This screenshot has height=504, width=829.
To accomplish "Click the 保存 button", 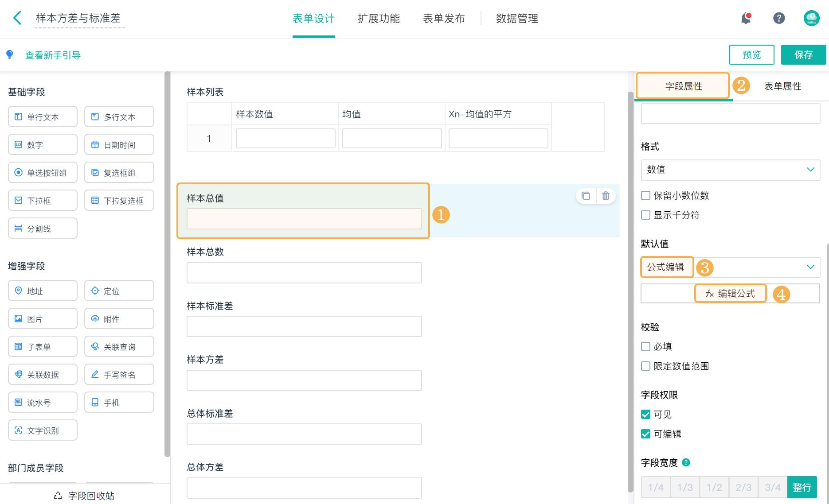I will click(803, 55).
